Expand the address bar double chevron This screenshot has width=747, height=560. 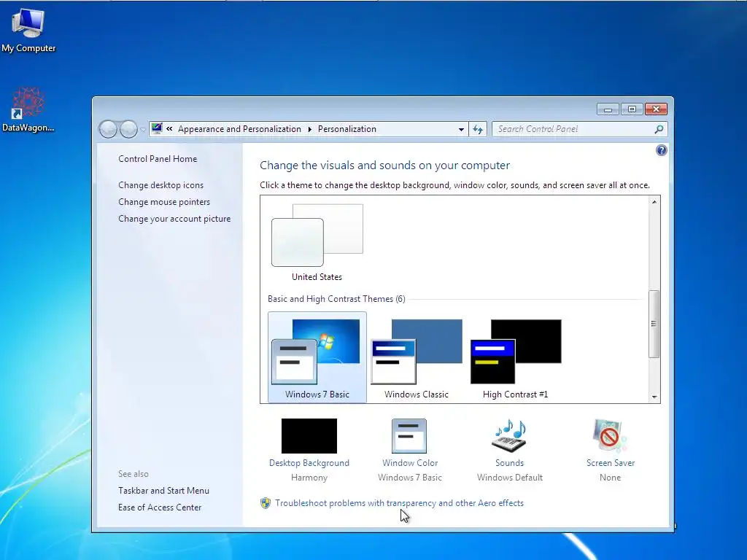169,128
